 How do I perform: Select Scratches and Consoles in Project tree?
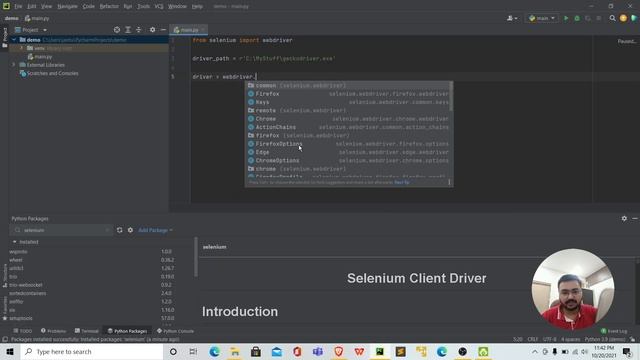point(49,73)
